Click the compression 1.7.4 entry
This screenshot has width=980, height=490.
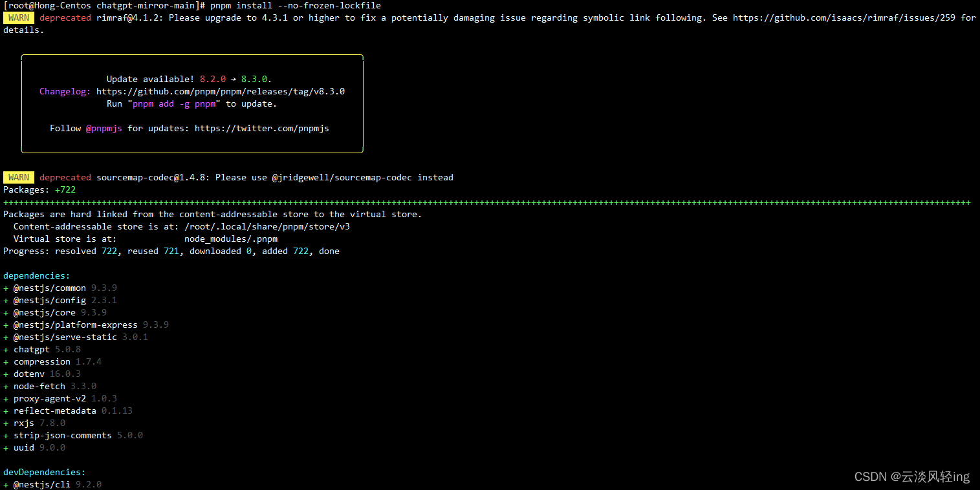pos(52,361)
